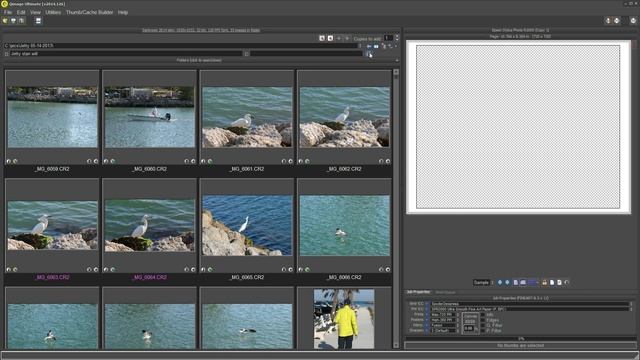Toggle the second checkbox right of the Canvas box
The height and width of the screenshot is (360, 640).
(x=483, y=320)
